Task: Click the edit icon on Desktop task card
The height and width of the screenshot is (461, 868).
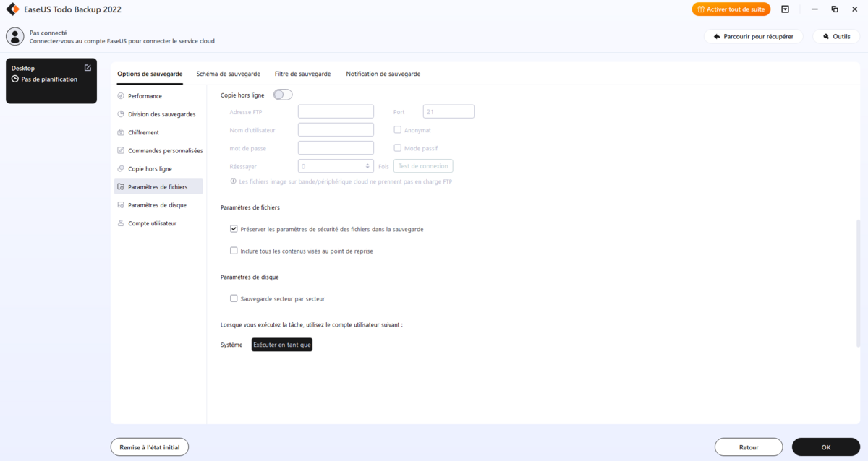Action: click(88, 68)
